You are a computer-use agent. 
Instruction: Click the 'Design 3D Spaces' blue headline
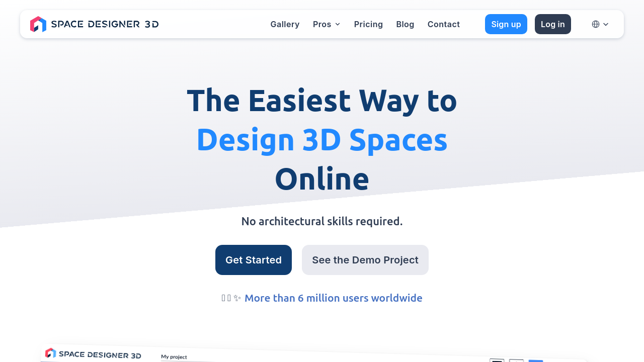click(x=322, y=140)
